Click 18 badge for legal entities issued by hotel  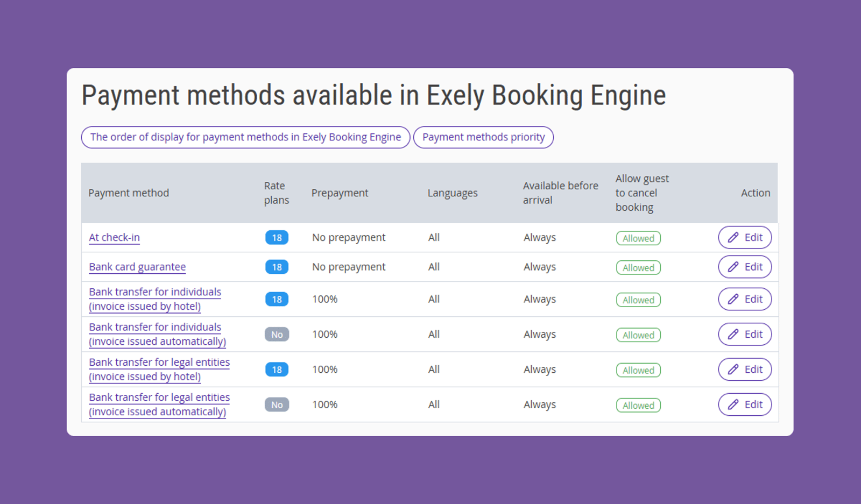click(277, 370)
